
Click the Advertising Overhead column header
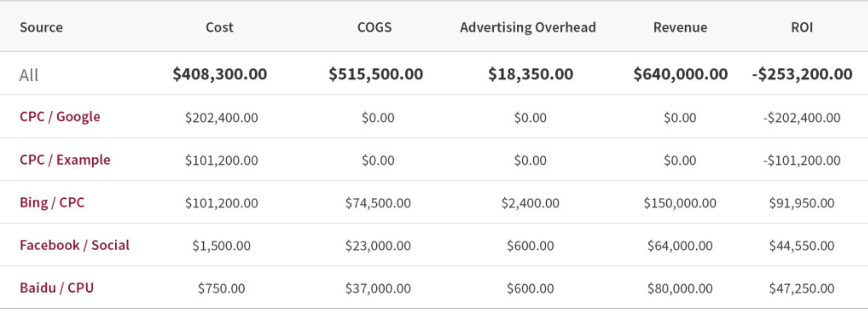(528, 27)
